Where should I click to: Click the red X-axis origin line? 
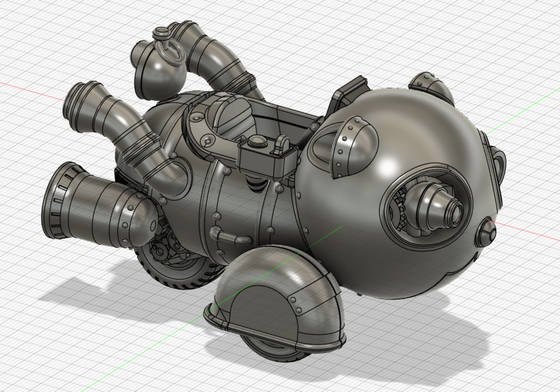[525, 229]
